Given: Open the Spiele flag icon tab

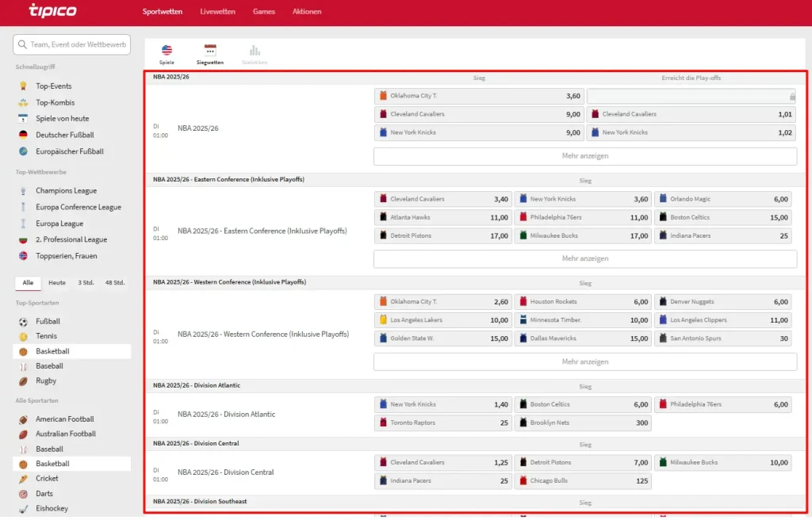Looking at the screenshot, I should [167, 50].
